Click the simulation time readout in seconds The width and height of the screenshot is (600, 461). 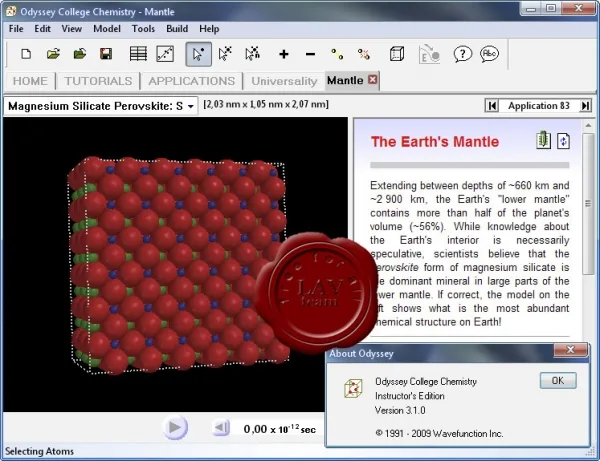279,429
